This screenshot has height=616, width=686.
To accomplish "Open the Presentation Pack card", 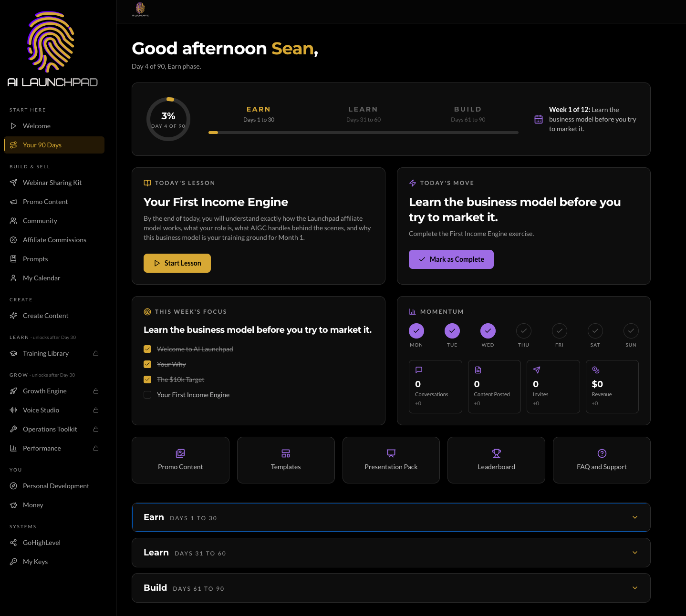I will [391, 460].
